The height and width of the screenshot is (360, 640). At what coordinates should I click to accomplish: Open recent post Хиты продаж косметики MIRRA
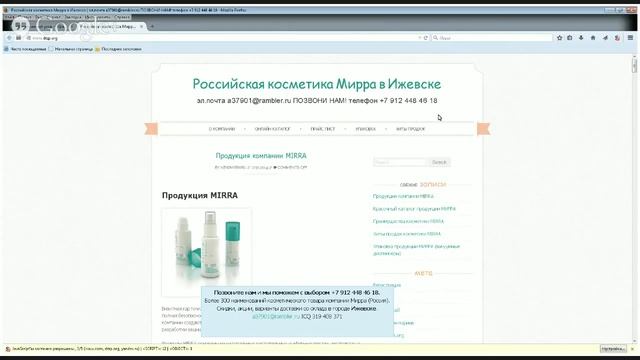[x=407, y=234]
